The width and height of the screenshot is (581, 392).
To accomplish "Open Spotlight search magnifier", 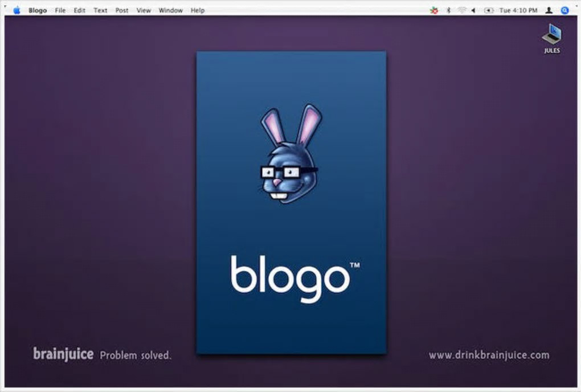I will coord(564,10).
